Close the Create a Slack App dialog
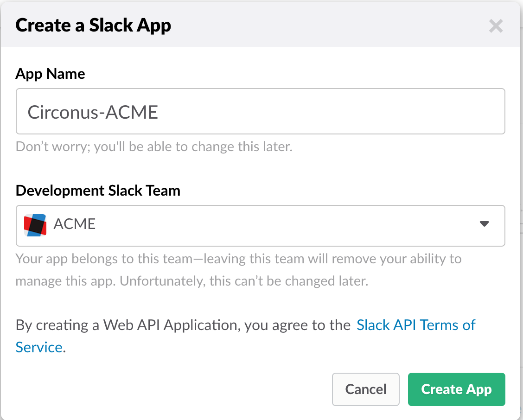 point(496,26)
